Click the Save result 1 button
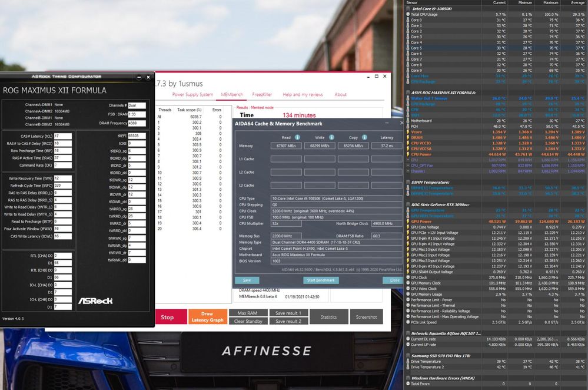The width and height of the screenshot is (588, 390). 289,313
